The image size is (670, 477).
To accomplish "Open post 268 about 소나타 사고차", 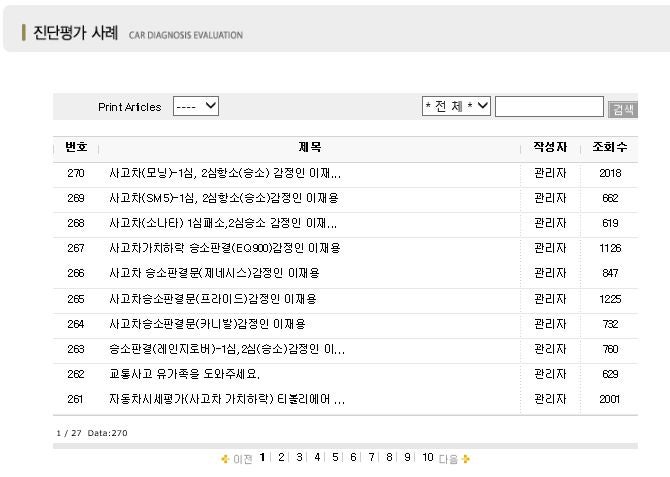I will click(222, 223).
